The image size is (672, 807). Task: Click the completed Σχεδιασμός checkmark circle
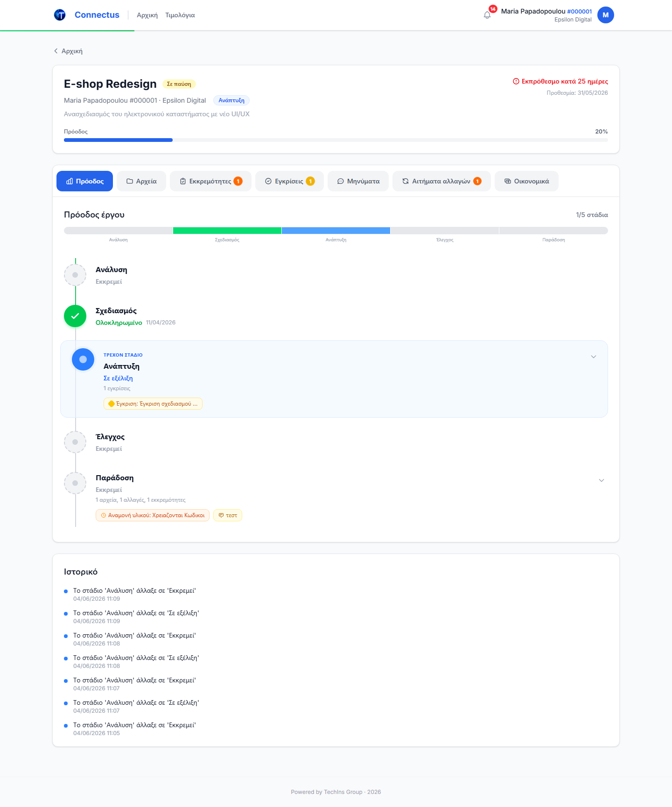(75, 316)
